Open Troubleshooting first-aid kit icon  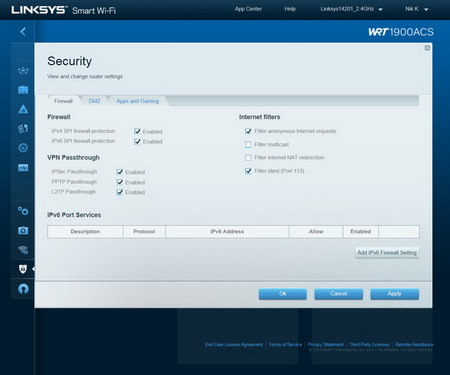[23, 230]
